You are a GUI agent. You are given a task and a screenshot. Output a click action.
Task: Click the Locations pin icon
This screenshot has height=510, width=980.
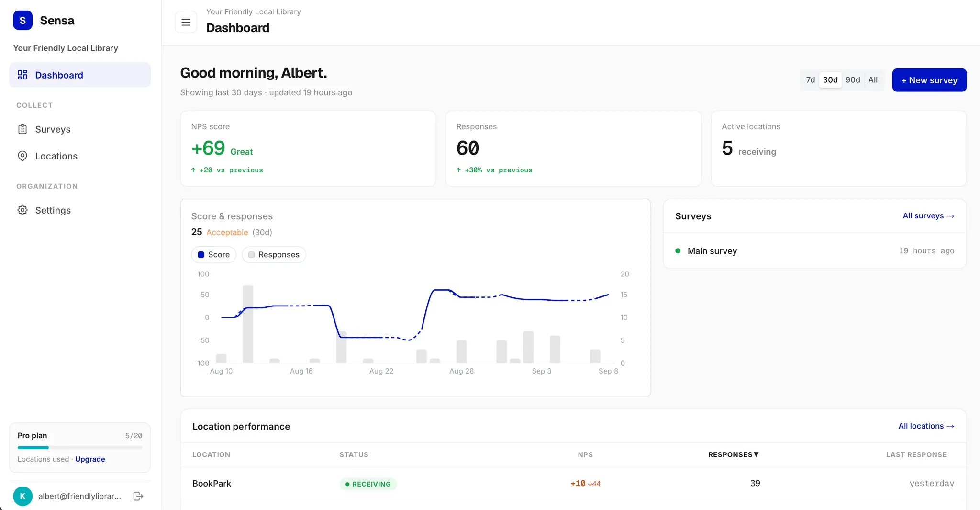point(22,156)
